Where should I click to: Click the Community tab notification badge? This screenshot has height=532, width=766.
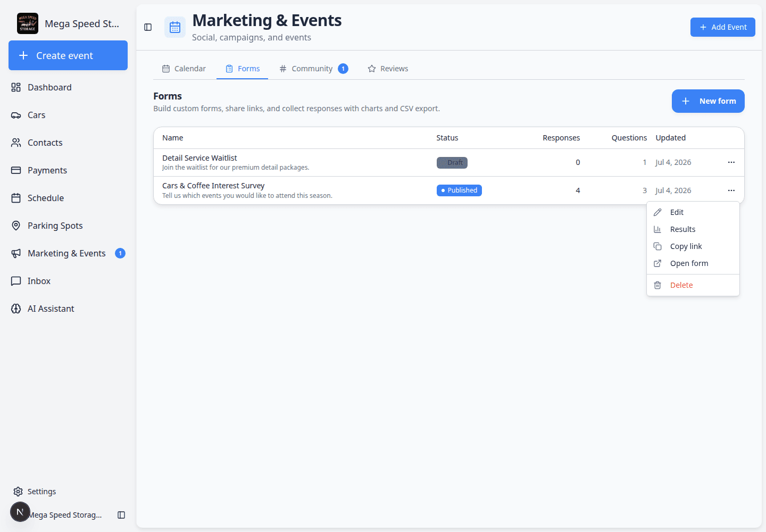pyautogui.click(x=343, y=69)
